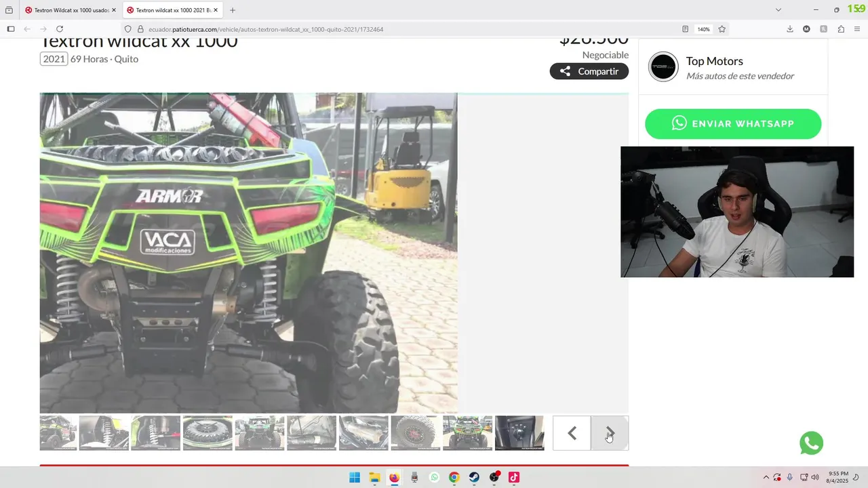868x488 pixels.
Task: Reload the current page
Action: point(60,29)
